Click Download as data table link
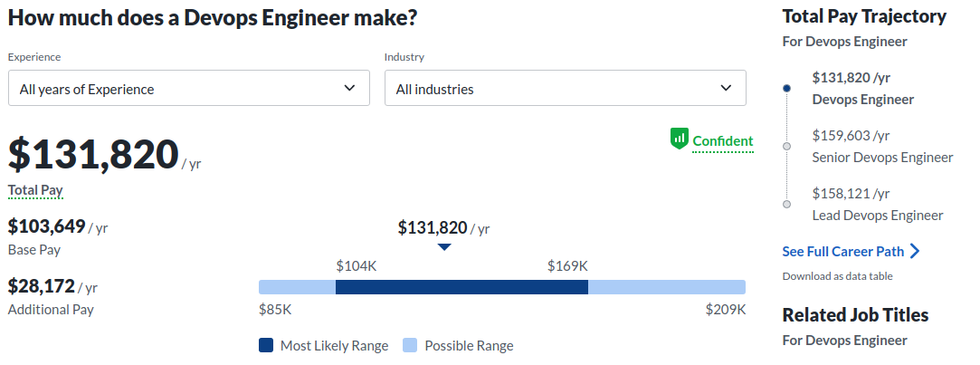980x365 pixels. [837, 276]
